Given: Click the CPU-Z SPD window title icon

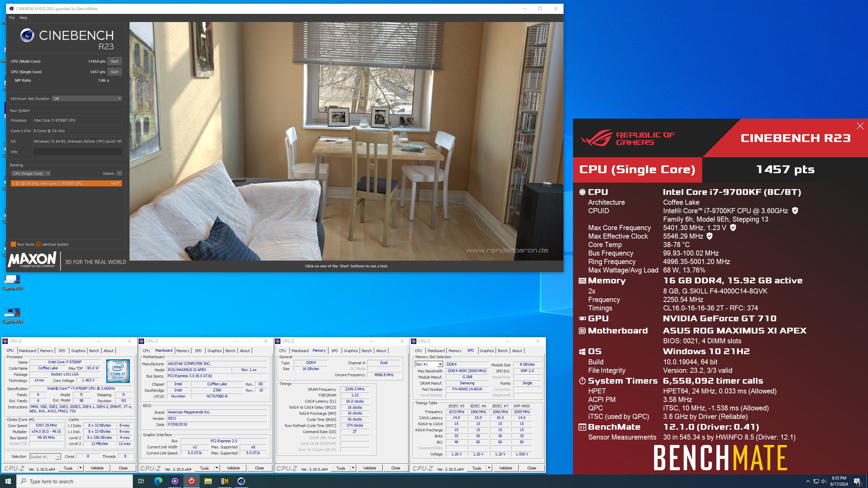Looking at the screenshot, I should 414,341.
